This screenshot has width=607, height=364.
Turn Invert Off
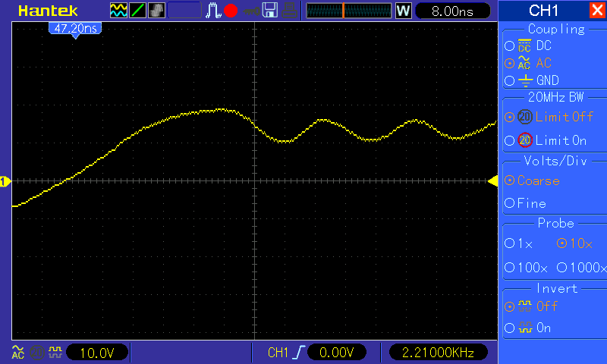[509, 307]
